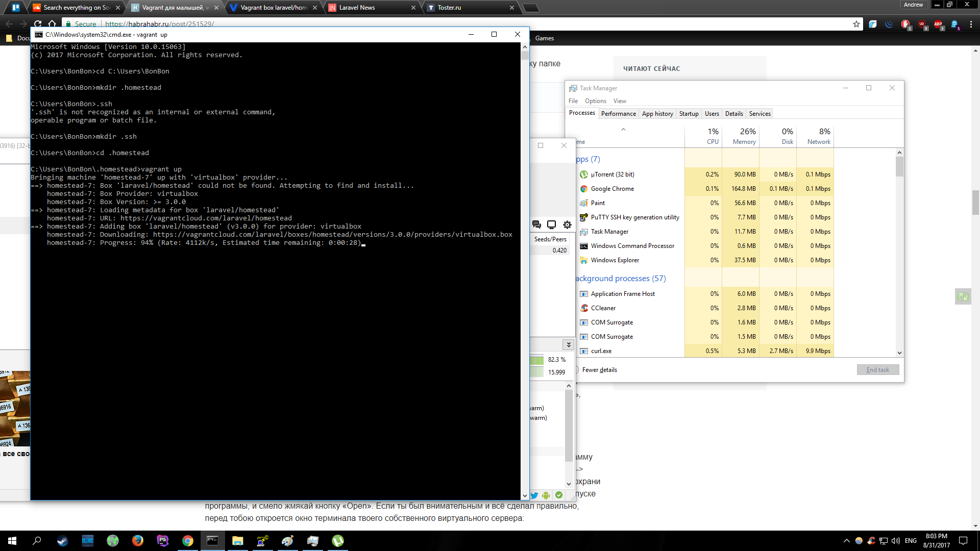Click uTorrent Twitter bird icon
980x551 pixels.
click(x=534, y=495)
